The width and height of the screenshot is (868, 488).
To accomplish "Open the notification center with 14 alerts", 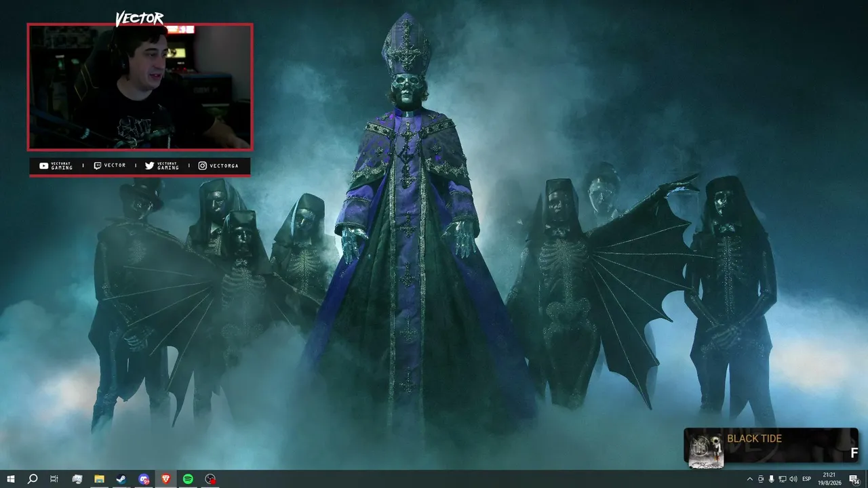I will tap(854, 479).
